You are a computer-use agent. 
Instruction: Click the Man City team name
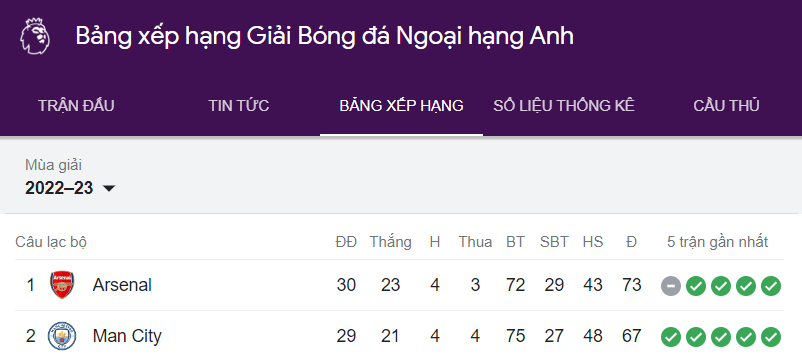(x=127, y=336)
